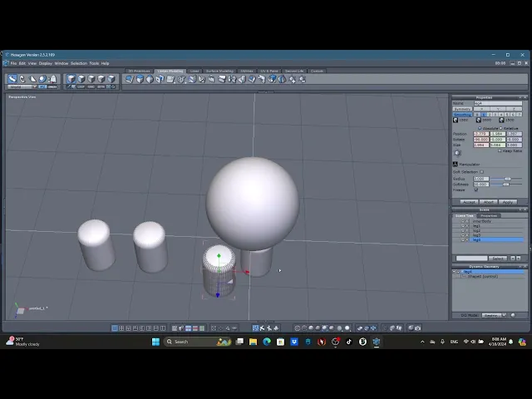The width and height of the screenshot is (532, 399).
Task: Switch to the Lines tab
Action: coord(195,71)
